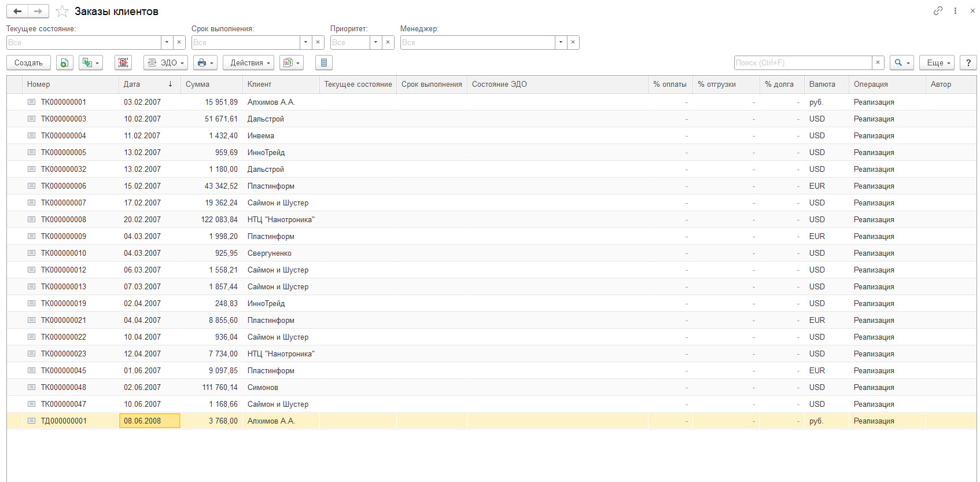Go forward with the right arrow button
The image size is (980, 482).
[38, 11]
